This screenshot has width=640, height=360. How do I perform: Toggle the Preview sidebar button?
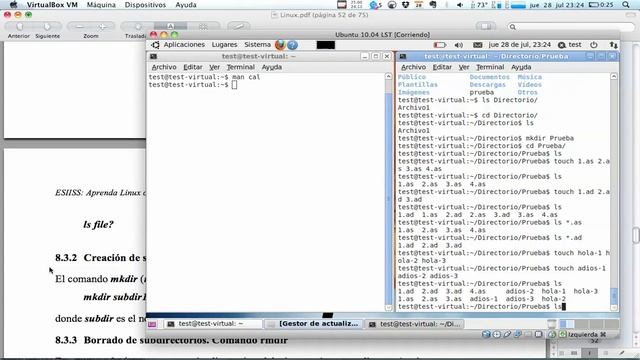pyautogui.click(x=485, y=27)
